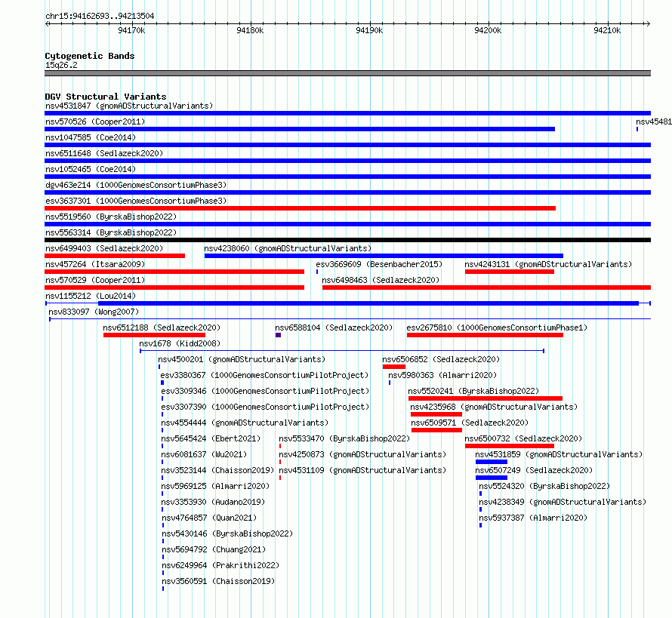The image size is (672, 618).
Task: Click nsv4764857 (Quan2021) label
Action: point(209,518)
